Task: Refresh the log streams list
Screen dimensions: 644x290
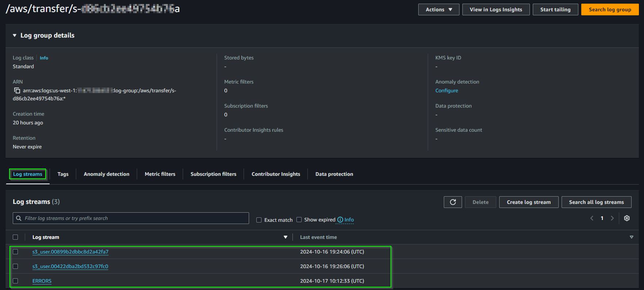Action: pyautogui.click(x=453, y=202)
